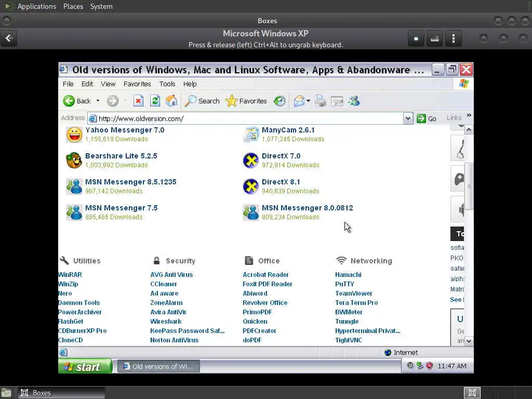
Task: Click the Windows XP start button
Action: tap(85, 366)
